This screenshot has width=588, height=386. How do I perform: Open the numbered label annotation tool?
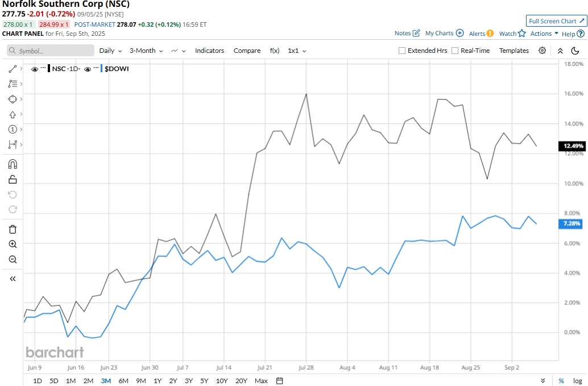pos(13,129)
